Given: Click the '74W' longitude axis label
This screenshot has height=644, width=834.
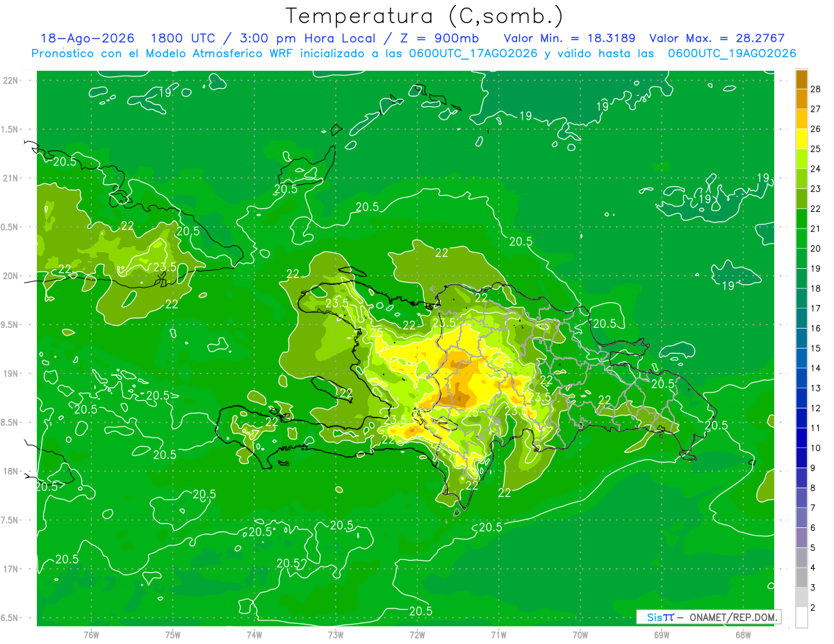Looking at the screenshot, I should [x=254, y=635].
